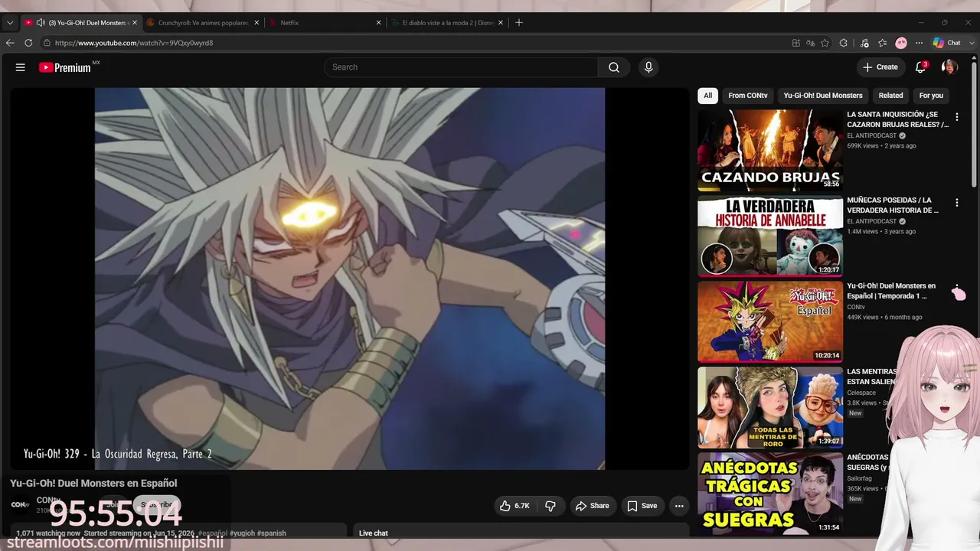The height and width of the screenshot is (551, 980).
Task: Share the video
Action: [592, 506]
